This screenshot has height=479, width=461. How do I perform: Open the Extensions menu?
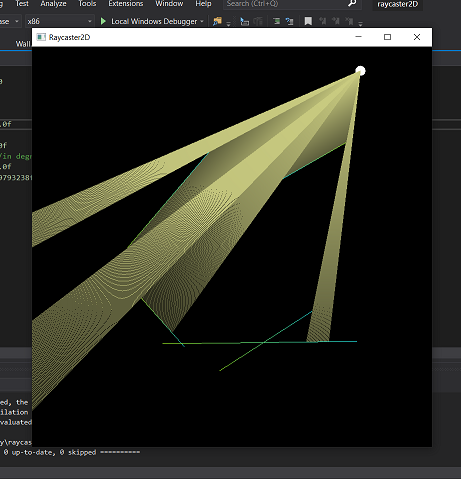click(x=126, y=4)
